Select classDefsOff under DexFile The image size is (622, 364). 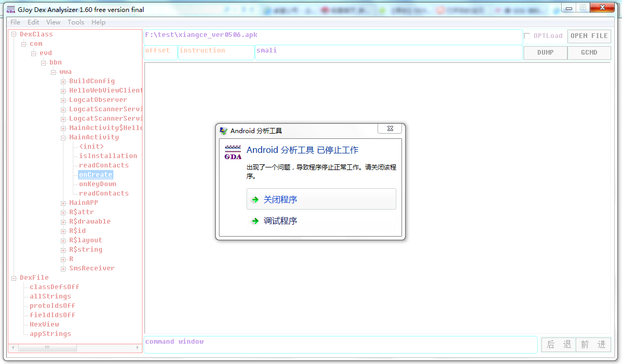pyautogui.click(x=54, y=287)
